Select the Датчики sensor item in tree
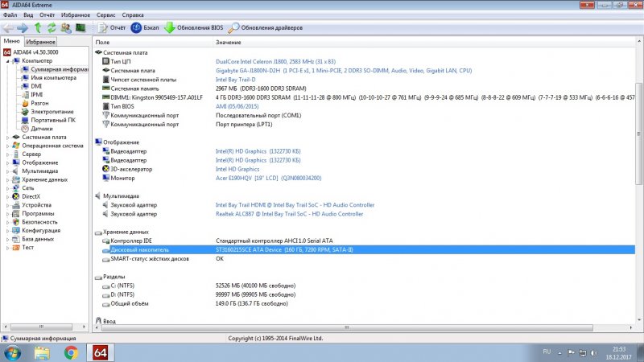The image size is (644, 362). point(41,129)
